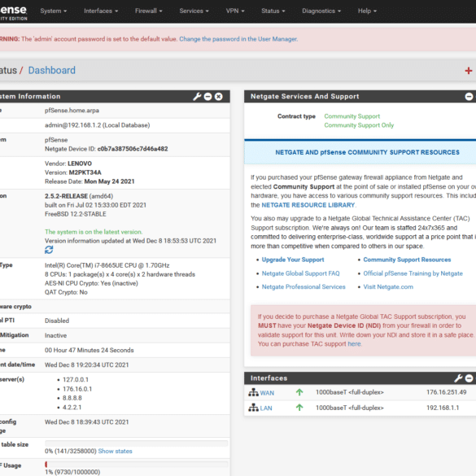Screen dimensions: 476x476
Task: Click the WAN IP address 176.16.251.49
Action: coord(446,392)
